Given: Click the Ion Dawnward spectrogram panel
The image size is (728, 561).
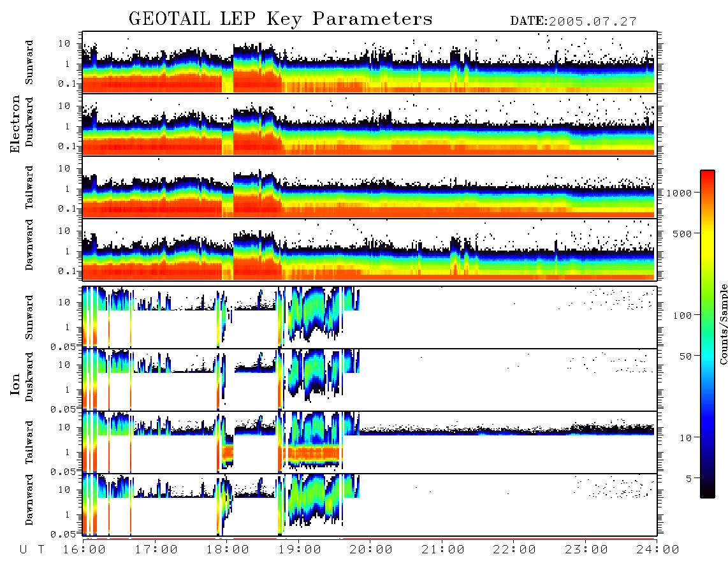Looking at the screenshot, I should [370, 505].
